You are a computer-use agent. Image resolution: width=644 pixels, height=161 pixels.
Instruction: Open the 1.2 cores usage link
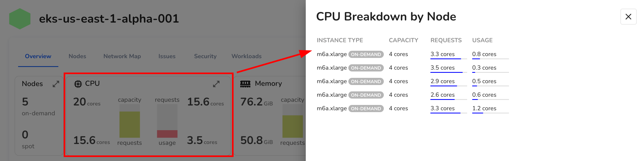tap(484, 108)
